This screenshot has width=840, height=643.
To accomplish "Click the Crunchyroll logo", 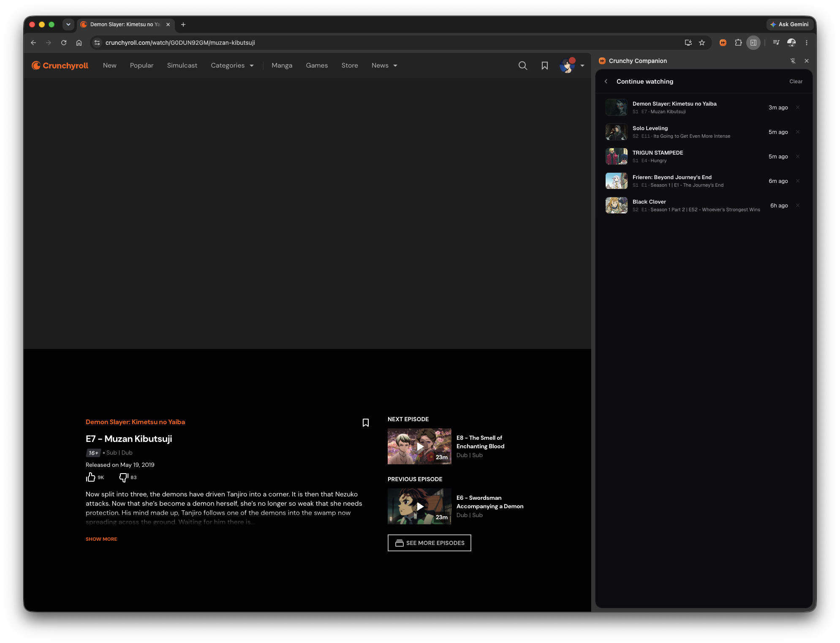I will point(60,65).
